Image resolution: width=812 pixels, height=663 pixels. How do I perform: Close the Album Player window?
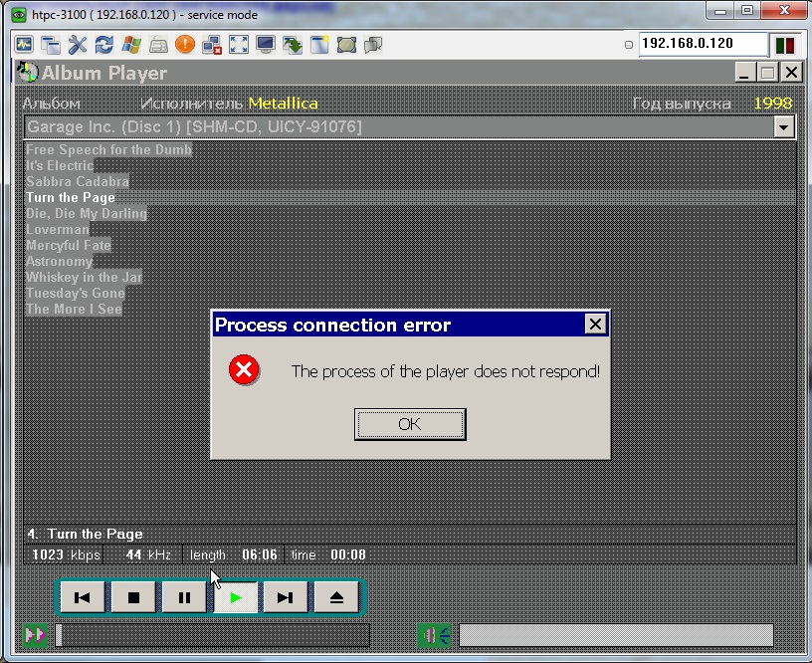coord(792,73)
